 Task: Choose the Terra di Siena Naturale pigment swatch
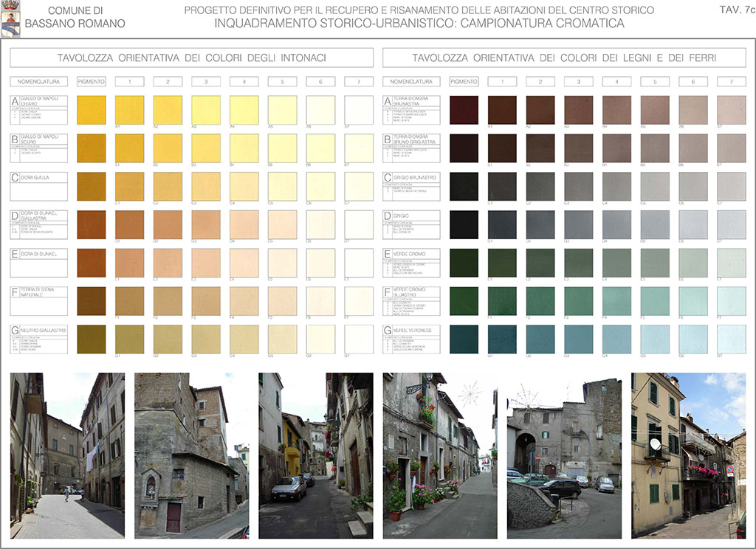click(91, 301)
